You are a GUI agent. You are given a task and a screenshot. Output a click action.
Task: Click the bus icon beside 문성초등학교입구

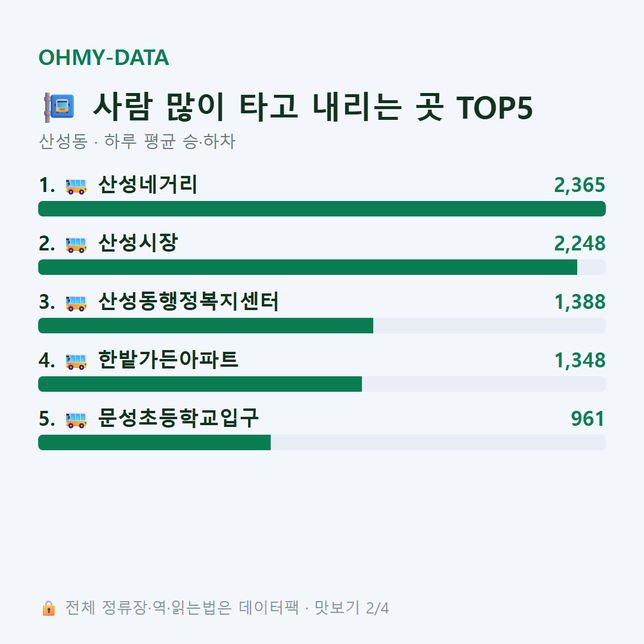point(76,420)
